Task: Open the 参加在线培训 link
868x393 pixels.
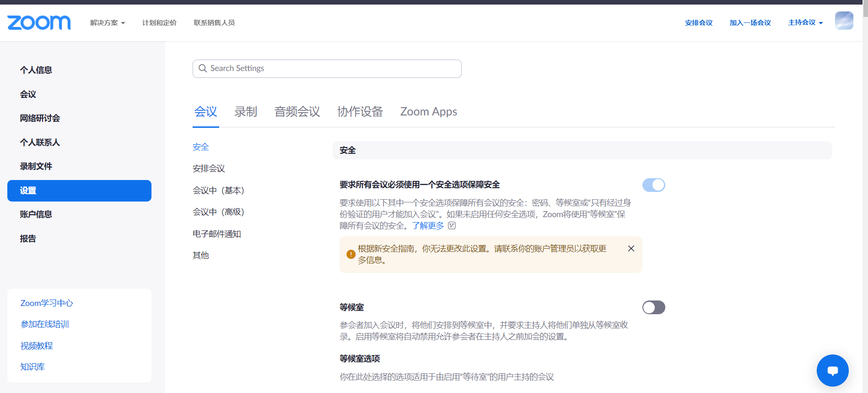Action: pyautogui.click(x=44, y=324)
